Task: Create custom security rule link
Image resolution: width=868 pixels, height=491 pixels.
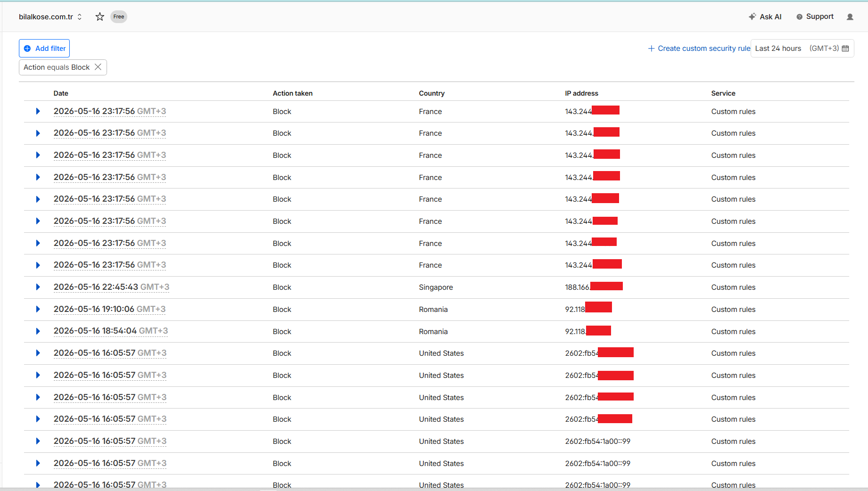Action: click(x=699, y=49)
